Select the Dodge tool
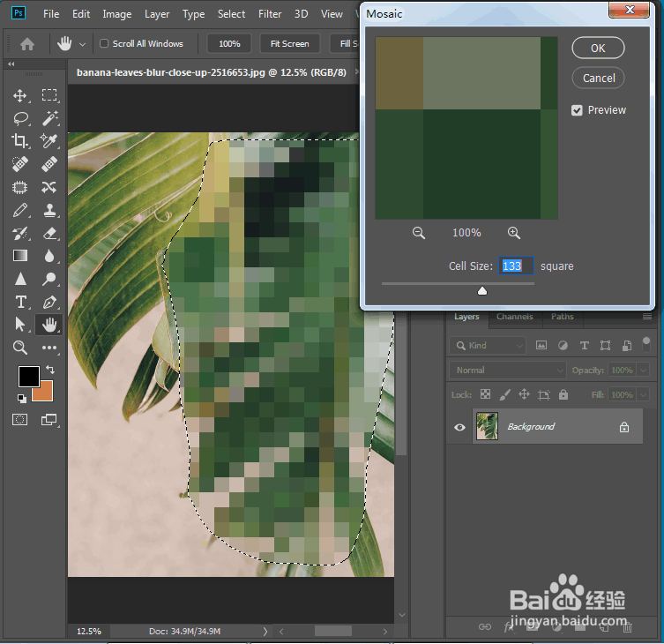Image resolution: width=664 pixels, height=644 pixels. (49, 279)
